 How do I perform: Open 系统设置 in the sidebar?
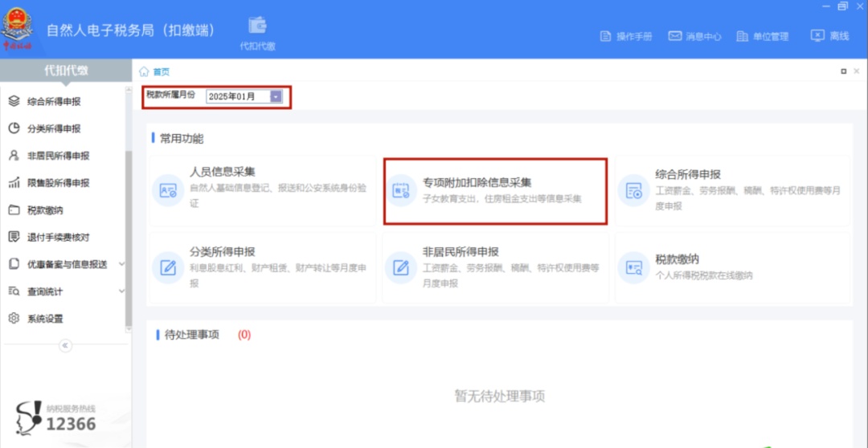[x=45, y=318]
